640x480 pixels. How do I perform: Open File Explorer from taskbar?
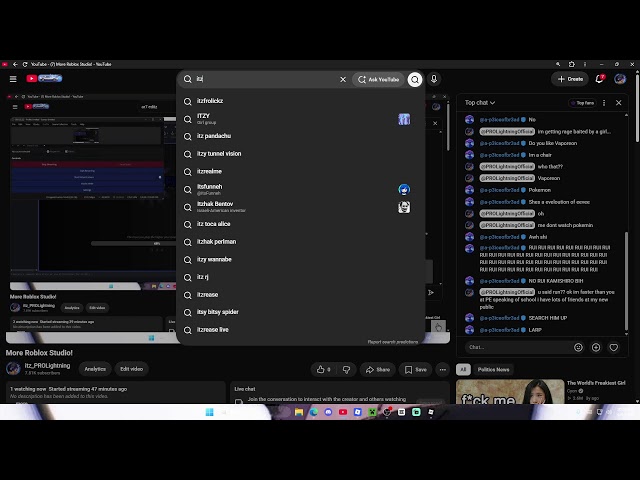click(299, 412)
